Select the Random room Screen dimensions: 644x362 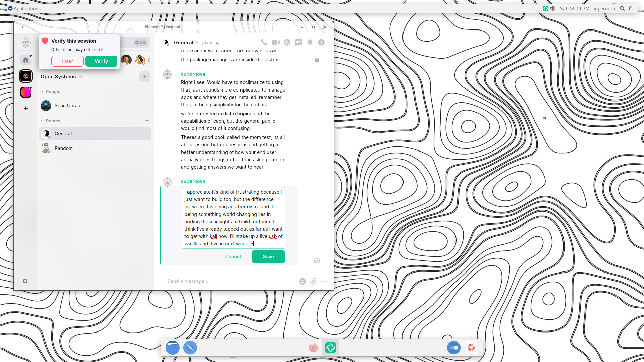[x=64, y=148]
